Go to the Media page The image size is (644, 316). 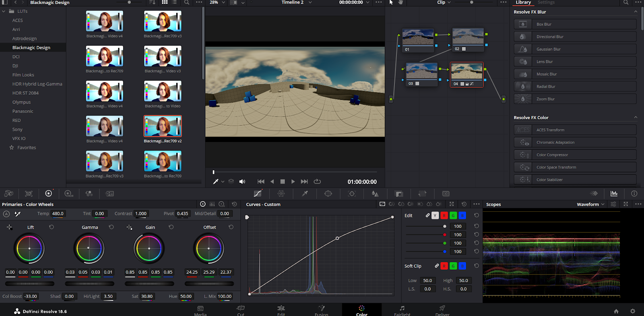[200, 310]
